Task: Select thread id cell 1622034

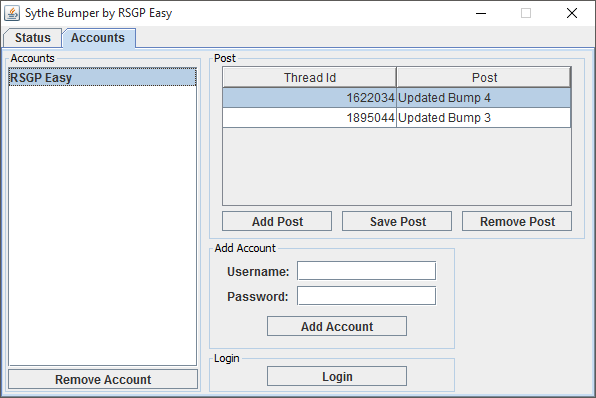Action: [x=309, y=98]
